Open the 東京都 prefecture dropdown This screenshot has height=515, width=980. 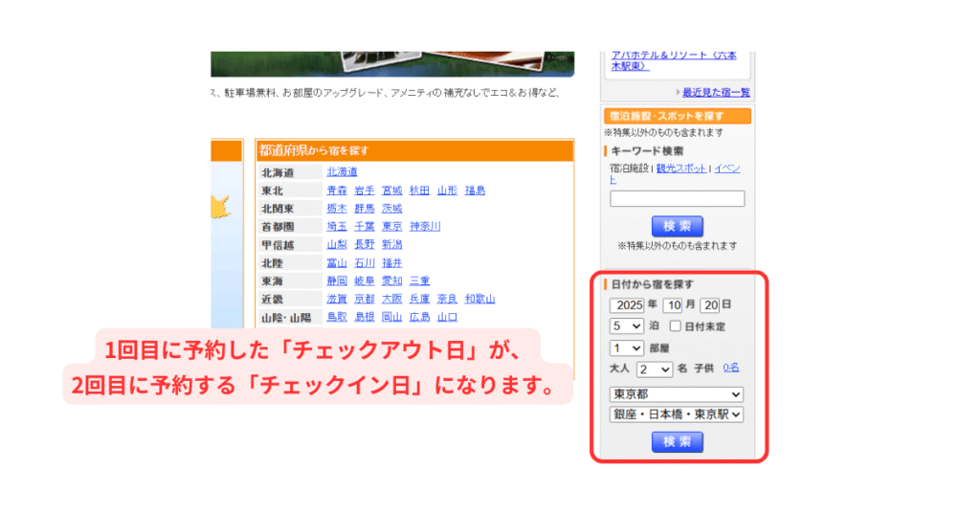677,394
